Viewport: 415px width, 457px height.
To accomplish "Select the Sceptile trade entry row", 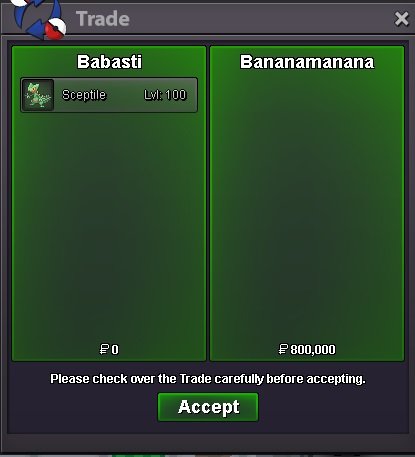I will pyautogui.click(x=109, y=95).
